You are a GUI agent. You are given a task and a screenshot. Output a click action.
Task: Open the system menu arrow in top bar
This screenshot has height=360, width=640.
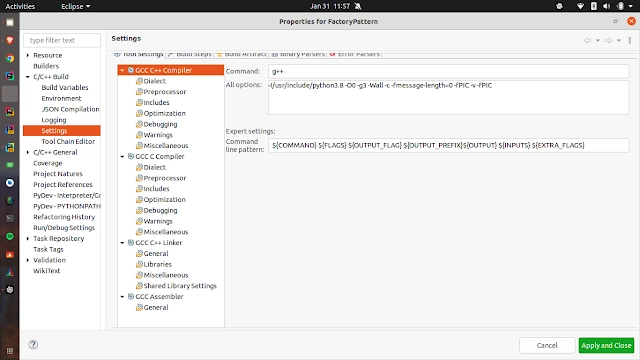(631, 6)
